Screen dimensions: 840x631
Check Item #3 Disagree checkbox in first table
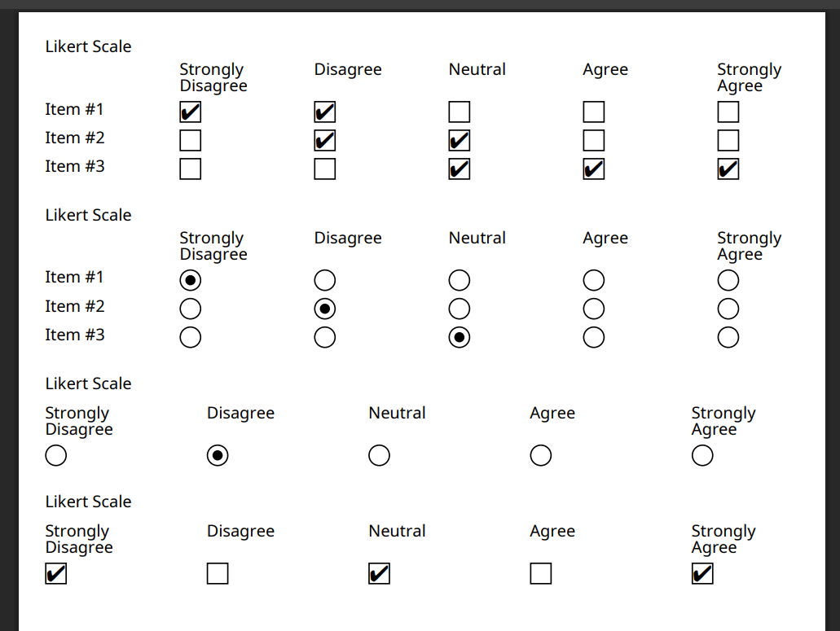(x=324, y=169)
